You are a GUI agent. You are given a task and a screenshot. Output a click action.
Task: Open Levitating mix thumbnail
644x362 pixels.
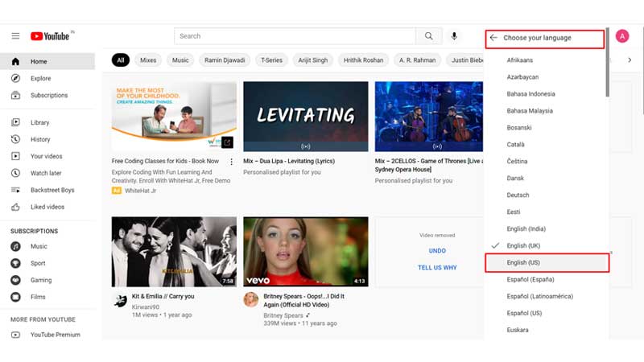click(x=306, y=117)
